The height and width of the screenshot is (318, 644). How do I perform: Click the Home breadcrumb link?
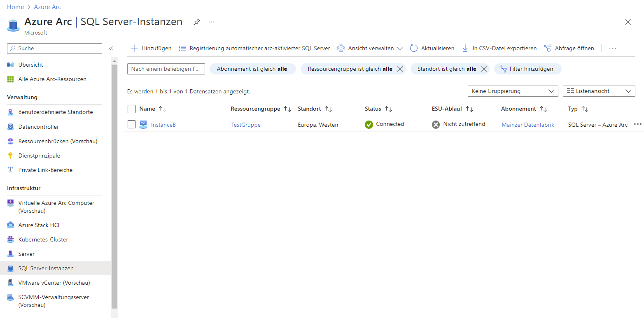[15, 7]
